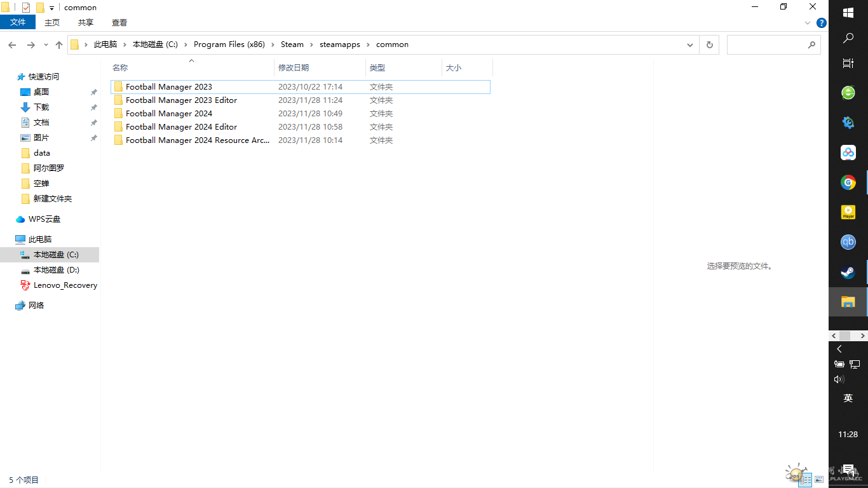The width and height of the screenshot is (868, 488).
Task: Open Steam from the taskbar
Action: pyautogui.click(x=848, y=273)
